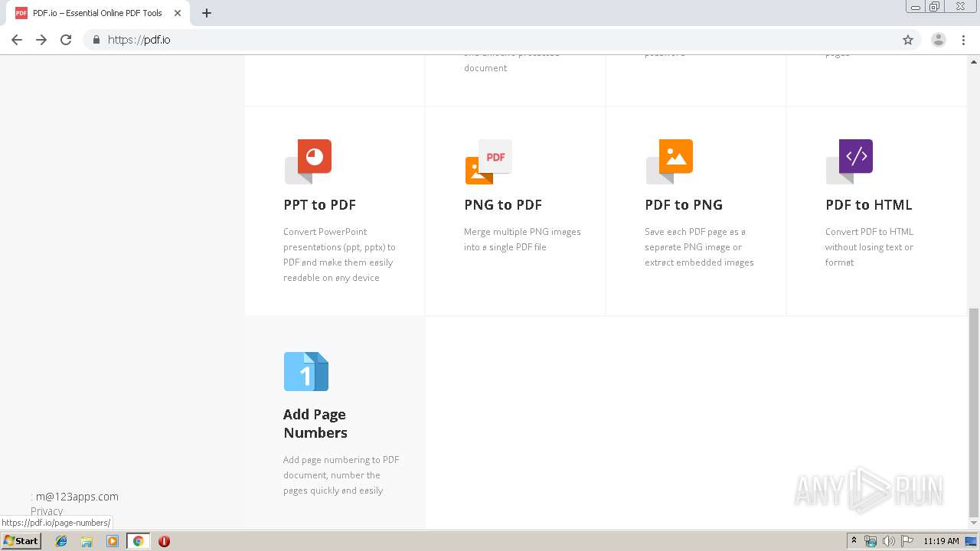Show hidden tray icons arrow
The image size is (980, 551).
854,541
